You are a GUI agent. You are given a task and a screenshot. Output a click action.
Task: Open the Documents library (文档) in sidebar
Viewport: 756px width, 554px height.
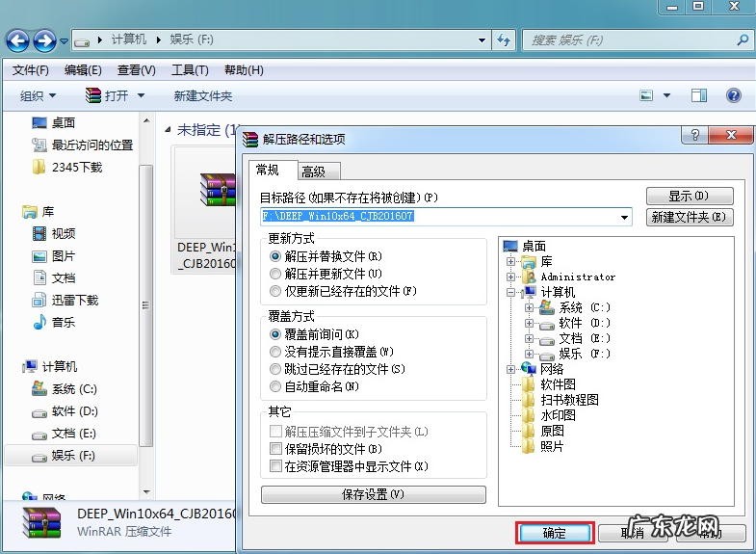tap(54, 278)
